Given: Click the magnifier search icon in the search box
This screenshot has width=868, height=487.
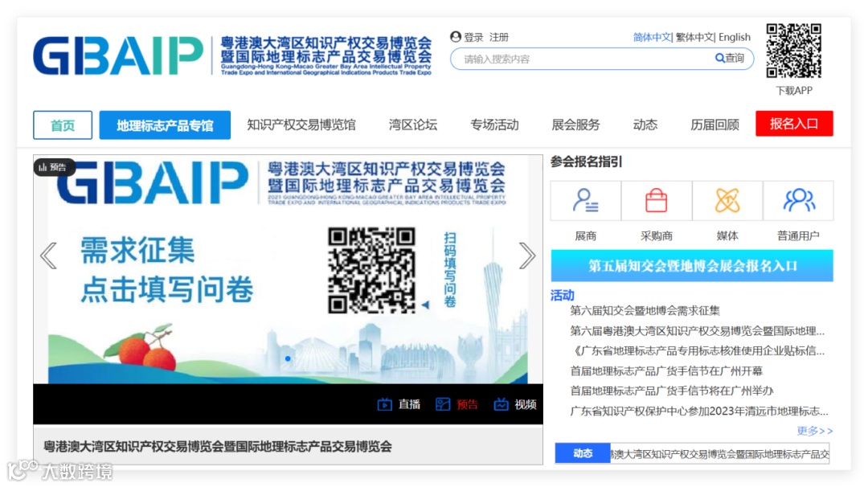Looking at the screenshot, I should coord(719,58).
